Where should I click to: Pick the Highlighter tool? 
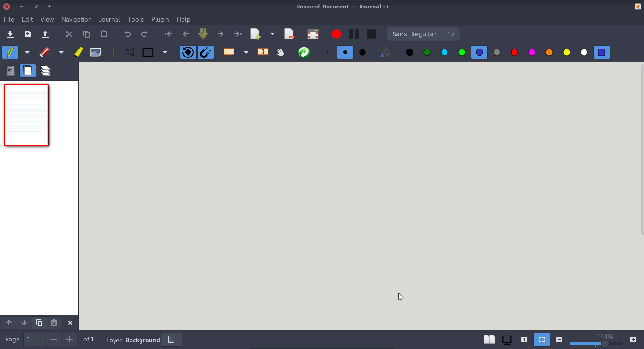78,52
